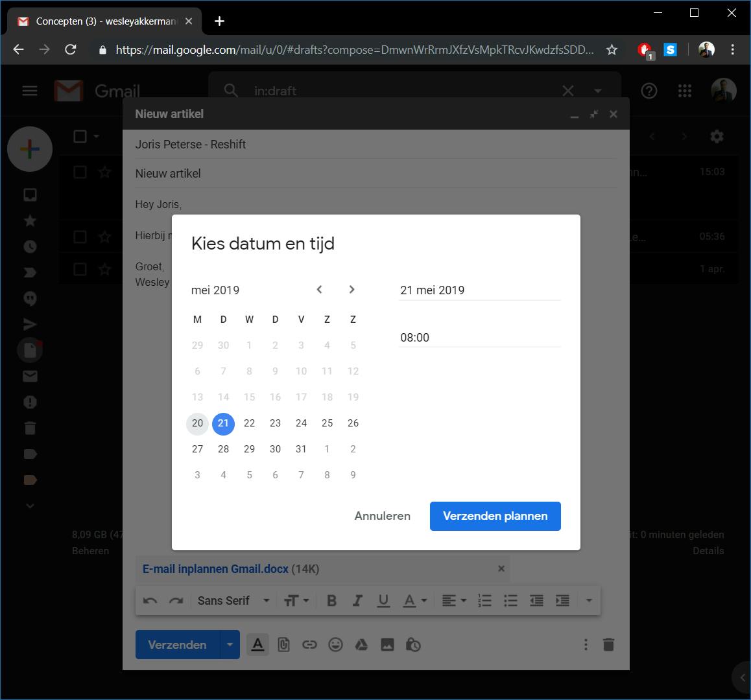Attach a file with paperclip icon
The height and width of the screenshot is (700, 751).
coord(283,645)
